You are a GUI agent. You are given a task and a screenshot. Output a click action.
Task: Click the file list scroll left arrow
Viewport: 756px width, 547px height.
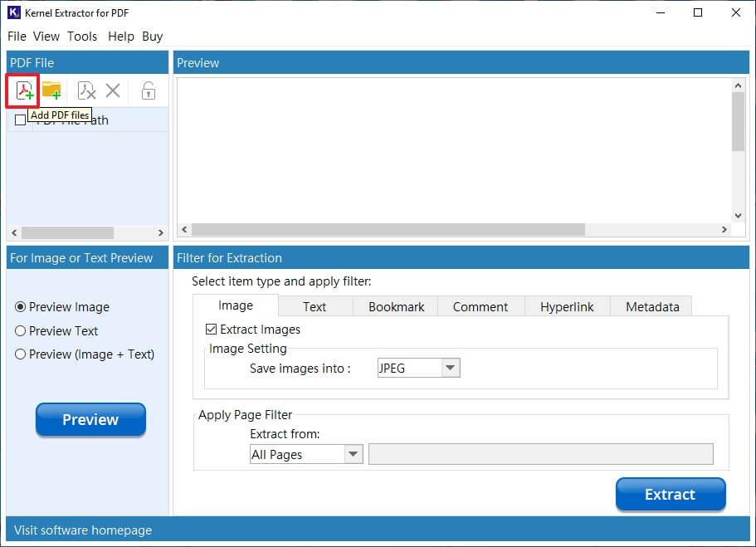pyautogui.click(x=14, y=233)
